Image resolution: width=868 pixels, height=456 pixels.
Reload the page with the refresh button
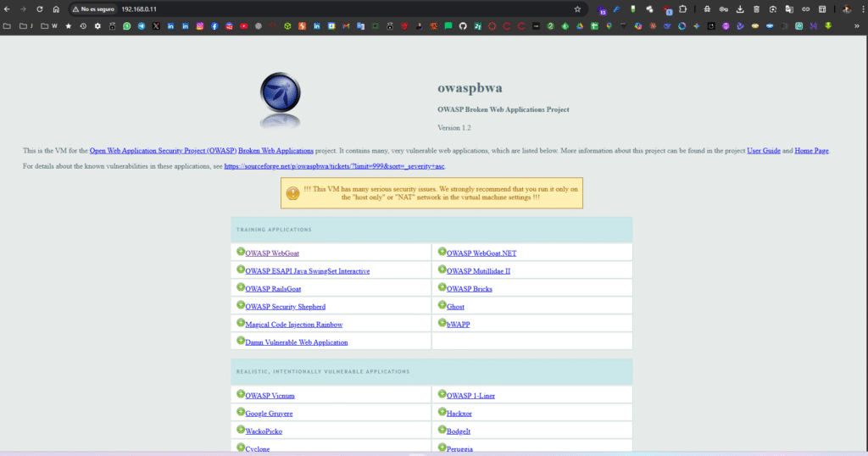click(x=39, y=9)
